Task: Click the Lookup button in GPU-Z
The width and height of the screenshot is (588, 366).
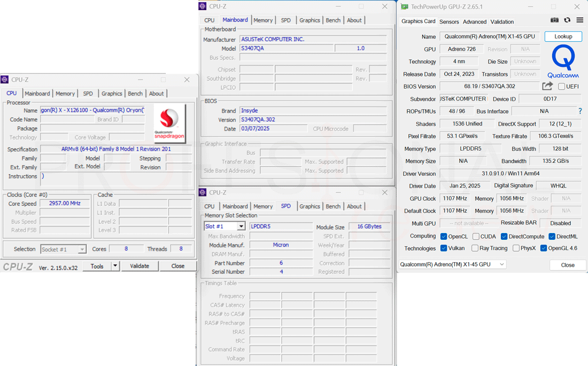Action: coord(563,36)
